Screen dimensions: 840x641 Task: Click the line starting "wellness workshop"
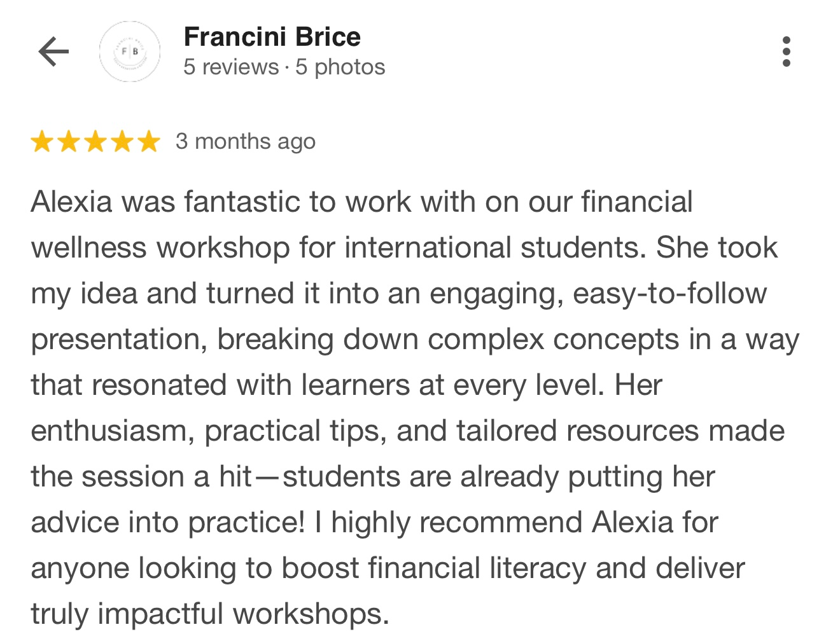pos(404,248)
